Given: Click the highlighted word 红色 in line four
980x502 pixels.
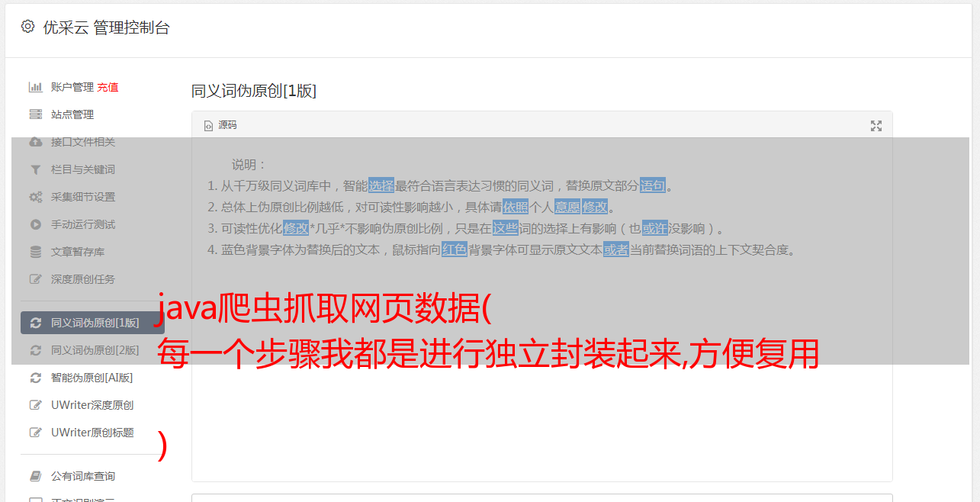Looking at the screenshot, I should (x=455, y=249).
